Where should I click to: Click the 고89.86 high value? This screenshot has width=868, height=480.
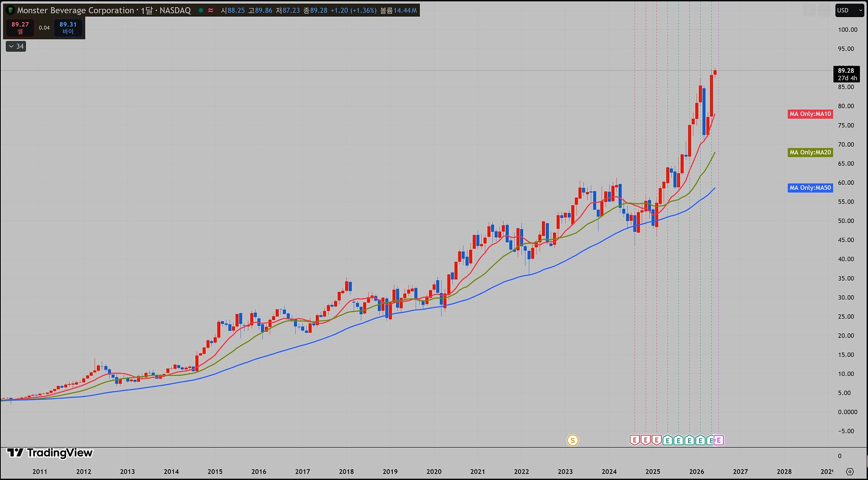260,10
